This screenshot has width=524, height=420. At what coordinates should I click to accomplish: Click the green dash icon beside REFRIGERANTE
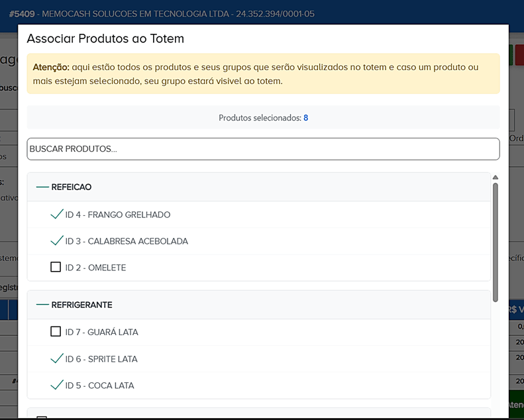[x=42, y=305]
